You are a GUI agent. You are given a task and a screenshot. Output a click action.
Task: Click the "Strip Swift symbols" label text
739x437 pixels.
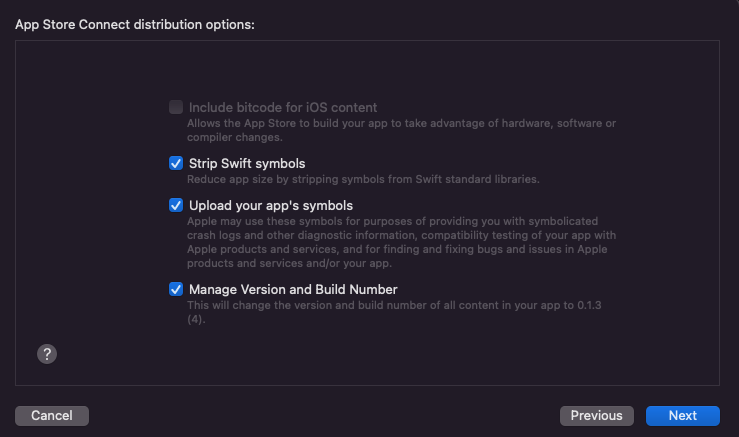(x=247, y=163)
